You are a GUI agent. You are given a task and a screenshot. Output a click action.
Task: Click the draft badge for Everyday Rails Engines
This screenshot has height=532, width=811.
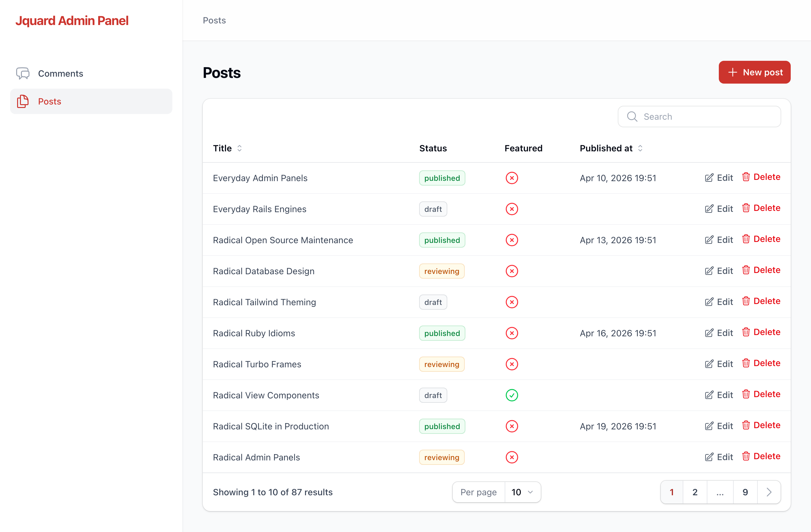click(x=433, y=209)
